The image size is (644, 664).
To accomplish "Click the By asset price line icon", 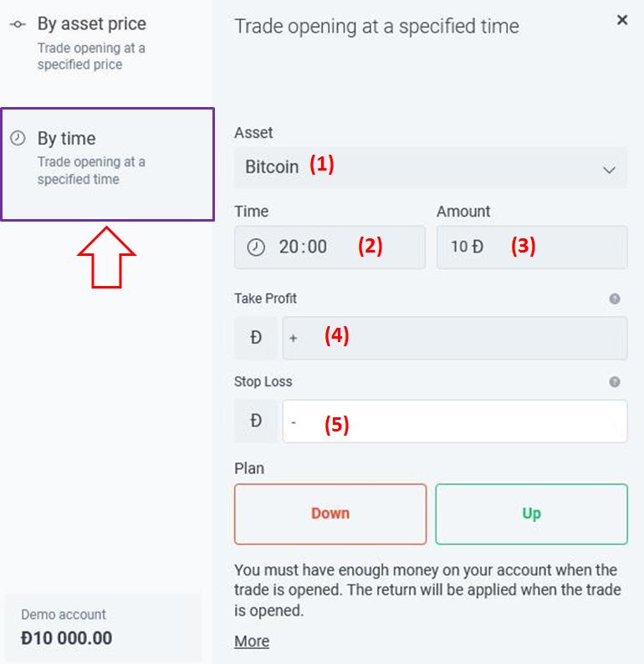I will click(x=18, y=24).
